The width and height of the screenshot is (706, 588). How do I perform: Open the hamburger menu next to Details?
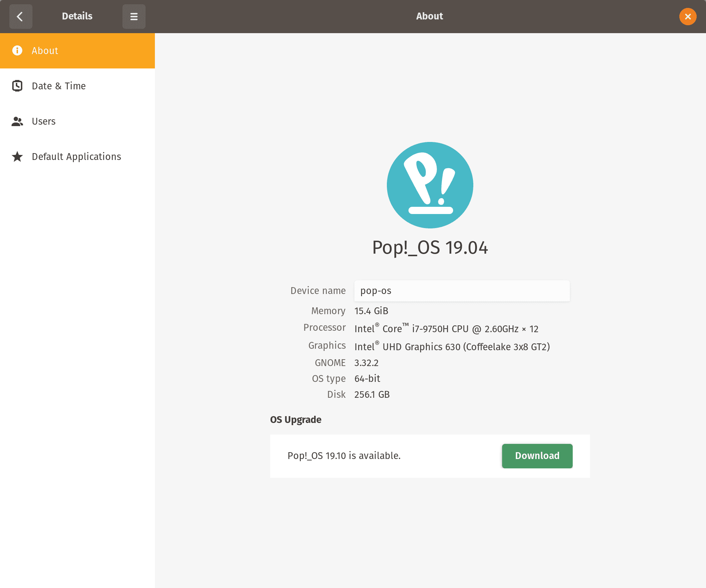tap(134, 16)
